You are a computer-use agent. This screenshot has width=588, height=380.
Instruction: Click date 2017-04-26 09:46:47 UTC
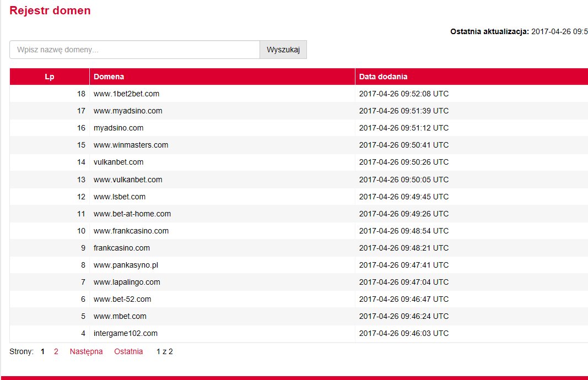(x=404, y=299)
